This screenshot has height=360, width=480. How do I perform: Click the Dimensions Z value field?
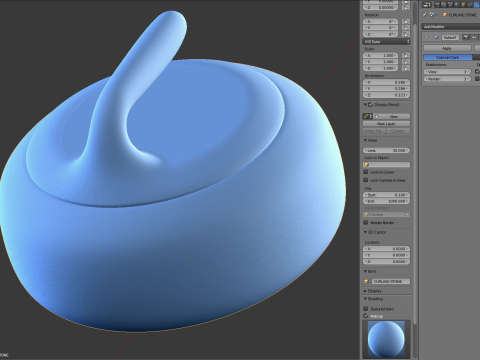tap(386, 95)
